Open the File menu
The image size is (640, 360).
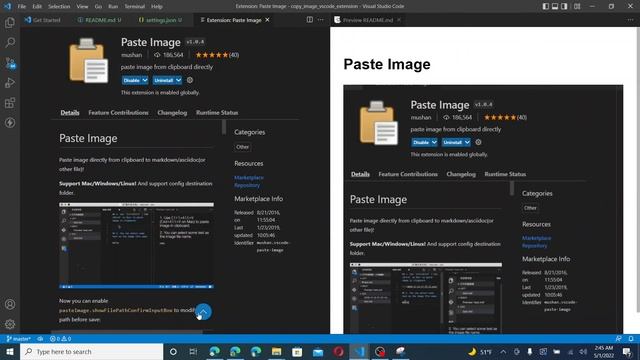click(x=22, y=7)
